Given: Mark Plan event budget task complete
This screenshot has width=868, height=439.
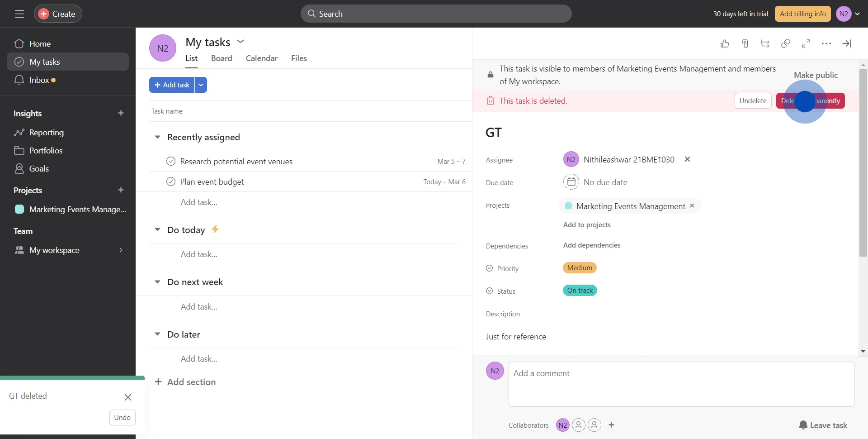Looking at the screenshot, I should coord(171,182).
